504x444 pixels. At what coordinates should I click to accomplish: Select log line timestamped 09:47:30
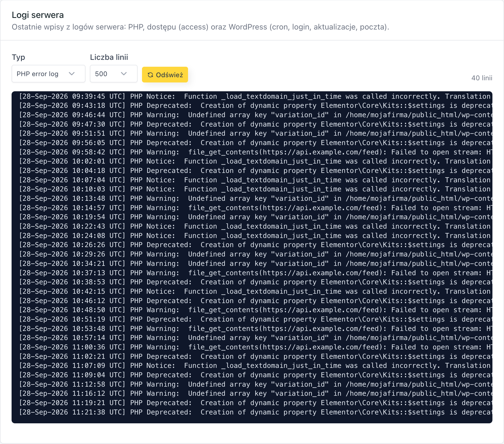256,124
